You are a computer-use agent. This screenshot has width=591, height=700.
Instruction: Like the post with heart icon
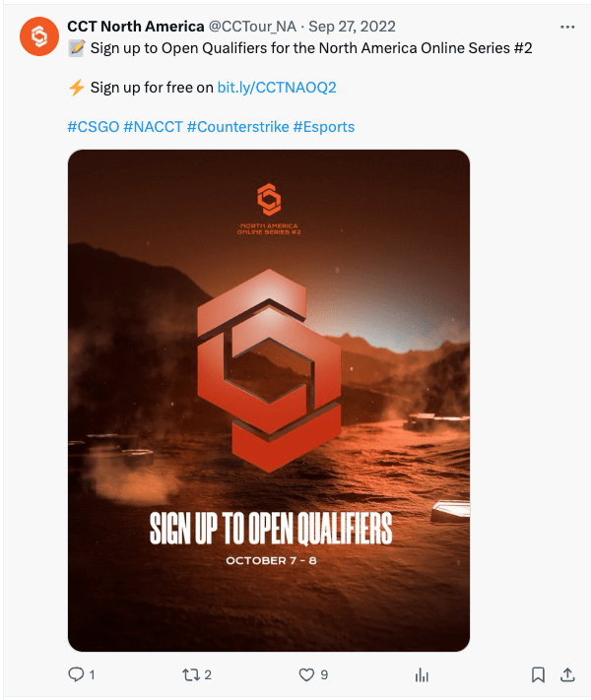pyautogui.click(x=306, y=674)
